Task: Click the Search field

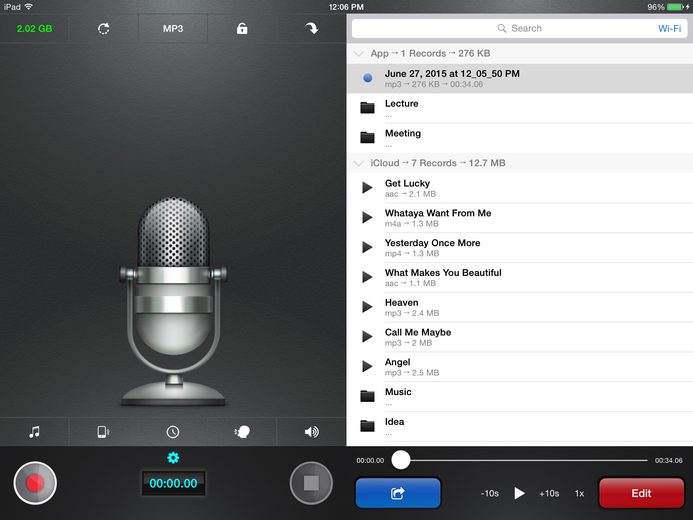Action: click(x=519, y=29)
